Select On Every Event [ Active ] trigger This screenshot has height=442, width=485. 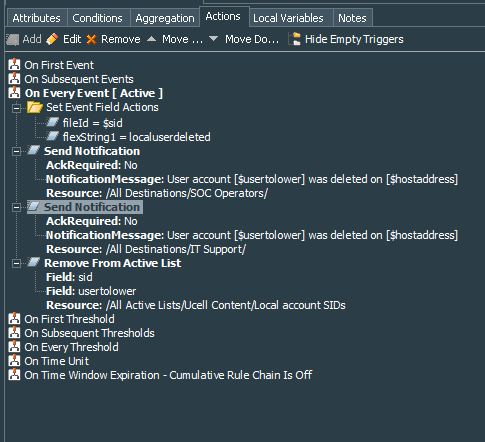point(94,93)
